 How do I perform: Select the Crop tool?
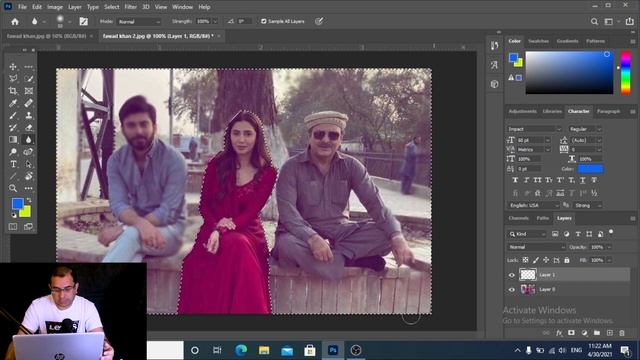tap(13, 91)
